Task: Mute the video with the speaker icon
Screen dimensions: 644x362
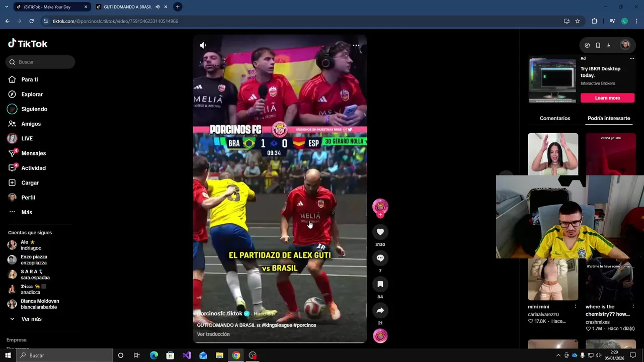Action: (x=203, y=45)
